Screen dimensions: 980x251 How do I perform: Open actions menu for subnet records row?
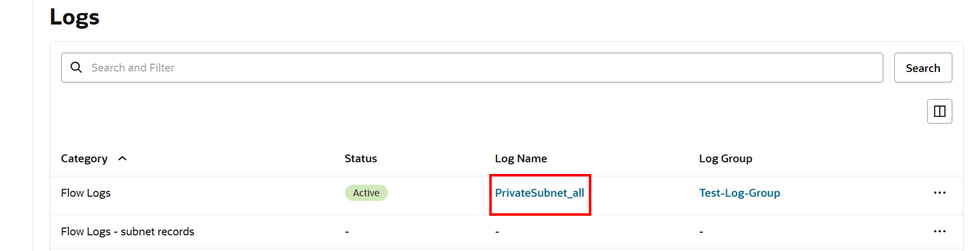(939, 231)
